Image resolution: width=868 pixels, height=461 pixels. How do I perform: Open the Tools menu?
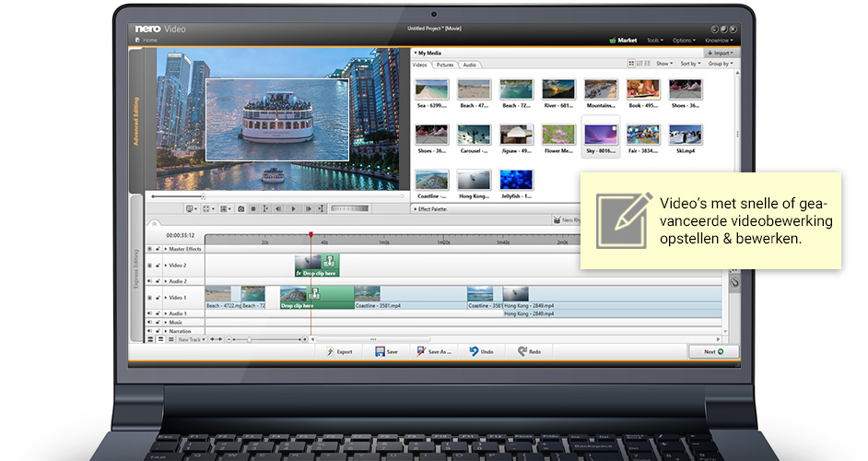coord(654,41)
